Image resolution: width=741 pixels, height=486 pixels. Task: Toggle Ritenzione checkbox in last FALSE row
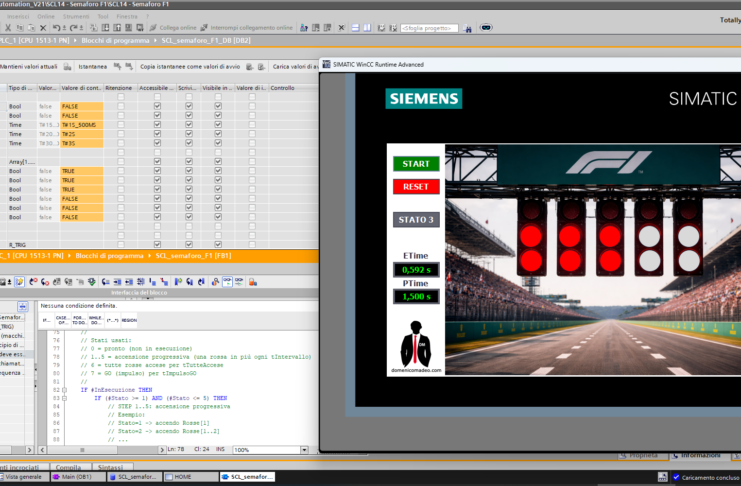121,217
